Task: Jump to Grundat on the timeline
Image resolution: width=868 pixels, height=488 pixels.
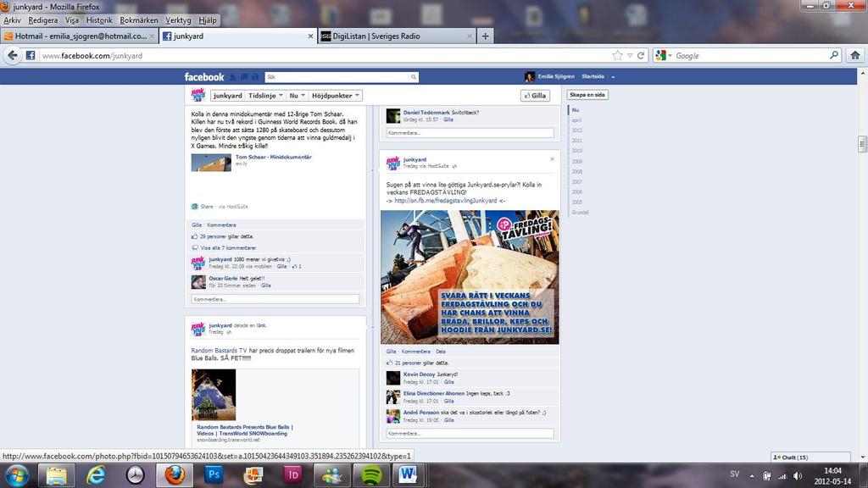Action: (580, 213)
